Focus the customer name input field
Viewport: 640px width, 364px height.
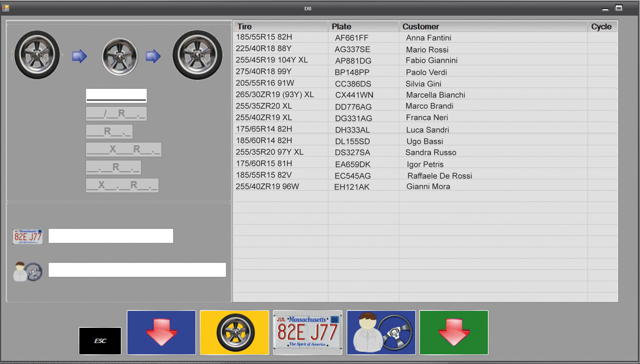[137, 270]
